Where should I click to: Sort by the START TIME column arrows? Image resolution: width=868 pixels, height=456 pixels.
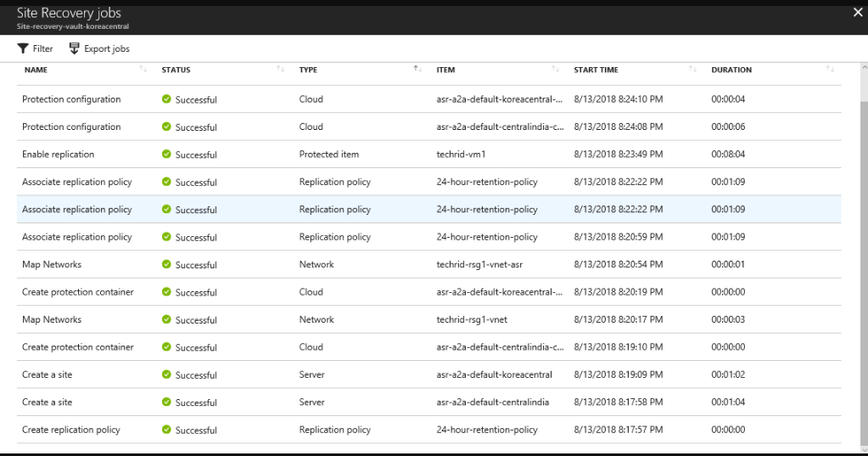pyautogui.click(x=692, y=70)
